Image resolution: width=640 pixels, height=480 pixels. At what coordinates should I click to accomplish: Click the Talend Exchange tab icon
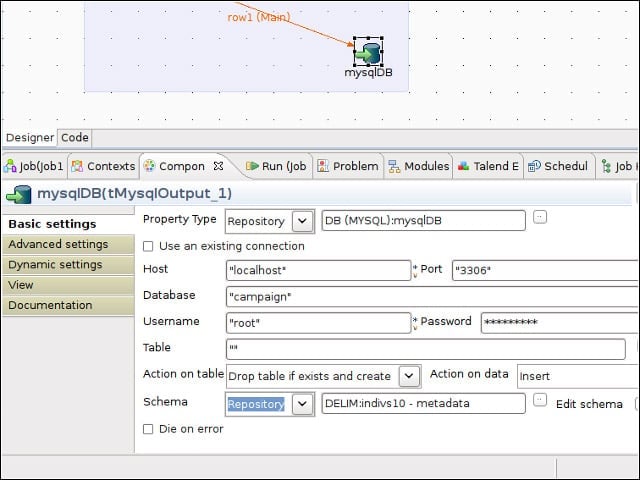click(x=463, y=166)
